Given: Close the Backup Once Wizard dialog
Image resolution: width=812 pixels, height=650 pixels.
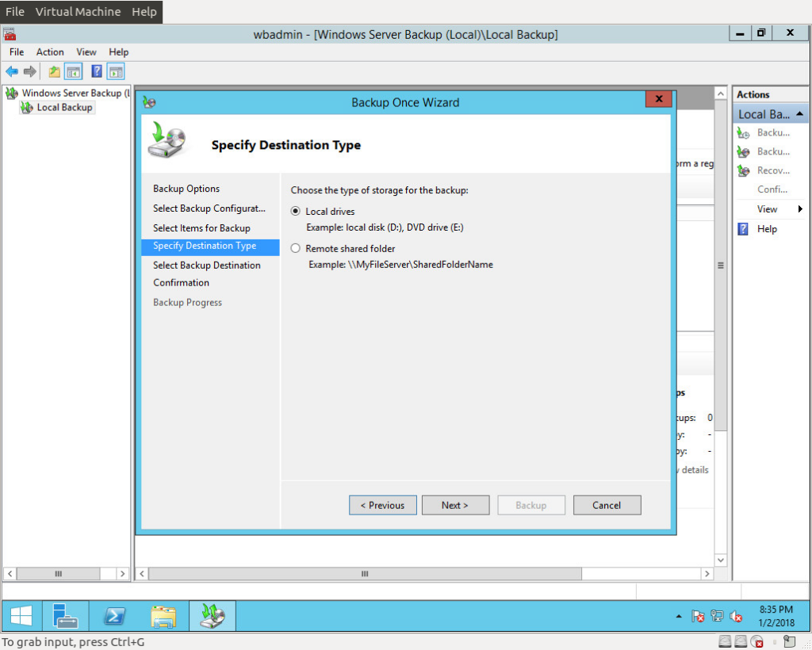Looking at the screenshot, I should pyautogui.click(x=659, y=99).
